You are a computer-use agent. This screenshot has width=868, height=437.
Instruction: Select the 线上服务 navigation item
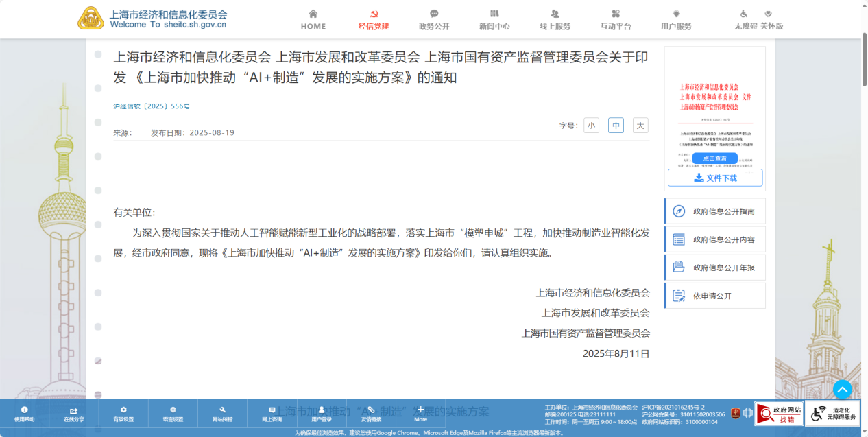(x=555, y=20)
